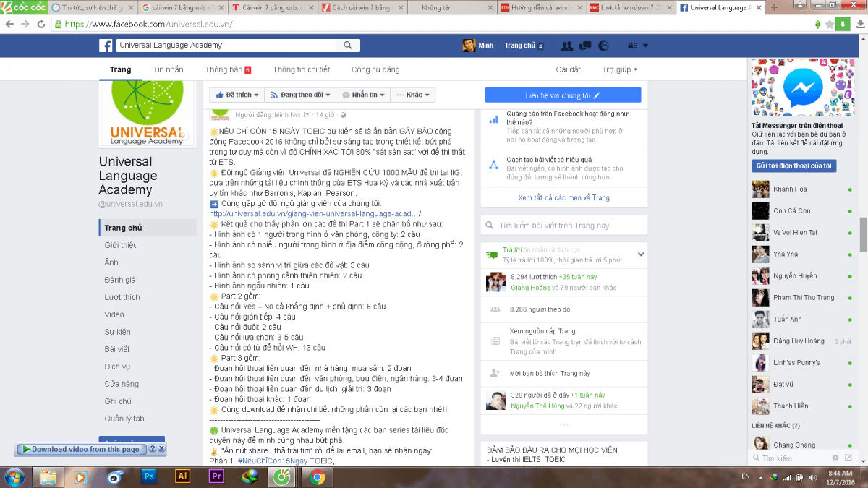Click the search magnifier in Facebook header
This screenshot has height=488, width=868.
[x=348, y=46]
